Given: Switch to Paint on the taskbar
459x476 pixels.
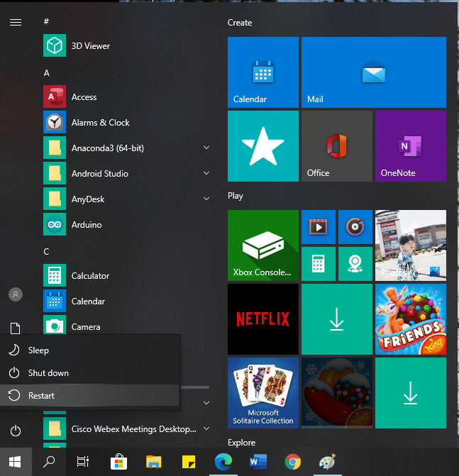Looking at the screenshot, I should click(328, 462).
